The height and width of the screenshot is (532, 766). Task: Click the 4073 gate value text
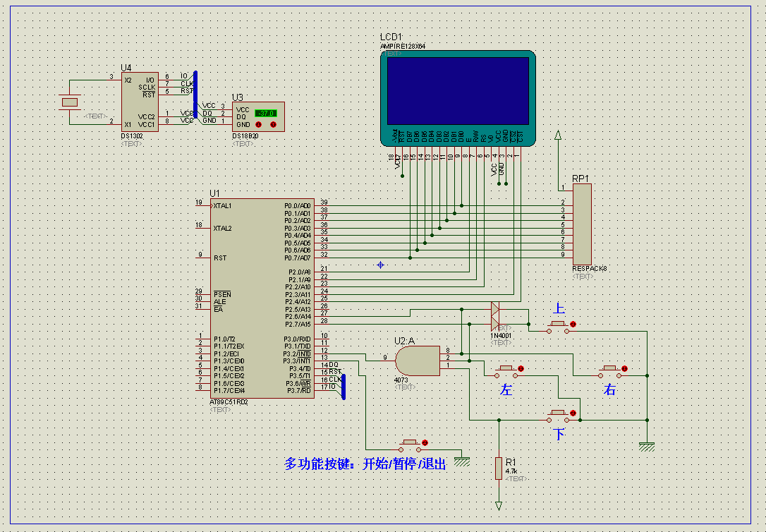pos(401,380)
